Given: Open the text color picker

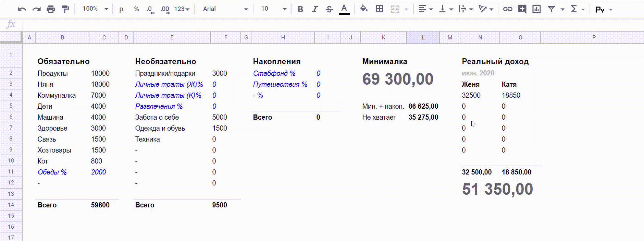Looking at the screenshot, I should point(344,9).
